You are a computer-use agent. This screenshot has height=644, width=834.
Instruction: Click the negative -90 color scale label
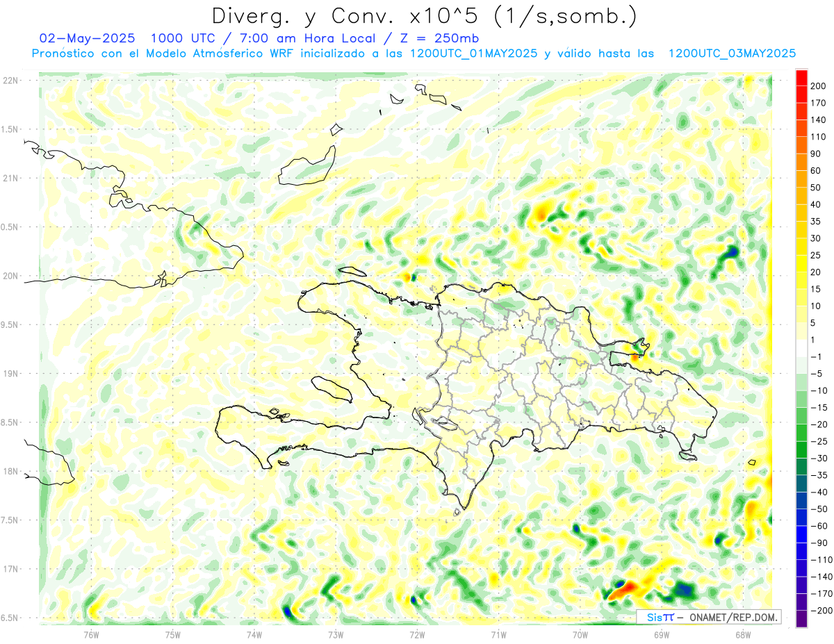pyautogui.click(x=819, y=543)
